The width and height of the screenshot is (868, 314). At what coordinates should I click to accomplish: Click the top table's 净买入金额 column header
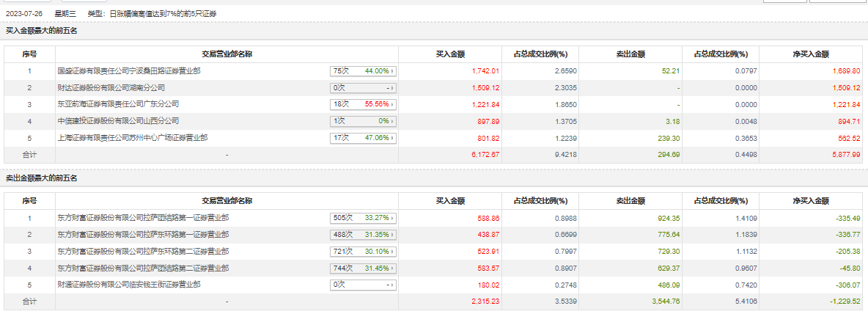point(811,54)
